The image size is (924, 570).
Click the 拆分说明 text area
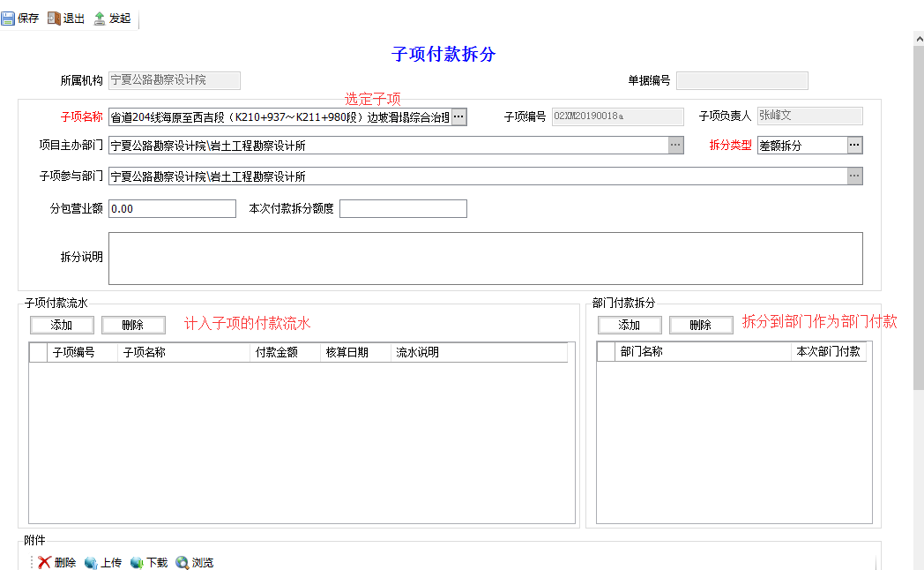(x=486, y=259)
